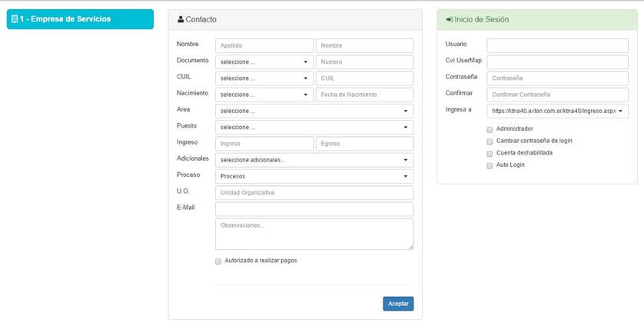Click the Apellido input field

pyautogui.click(x=264, y=46)
